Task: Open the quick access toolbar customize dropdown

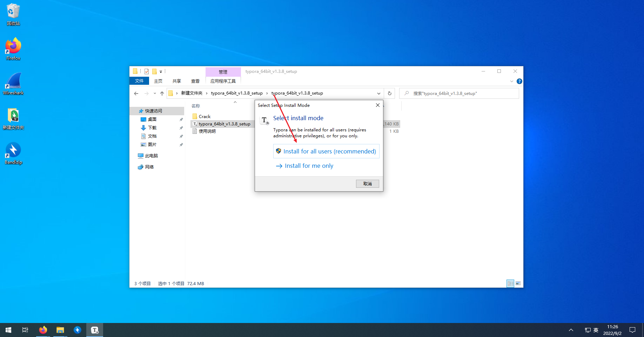Action: [x=161, y=71]
